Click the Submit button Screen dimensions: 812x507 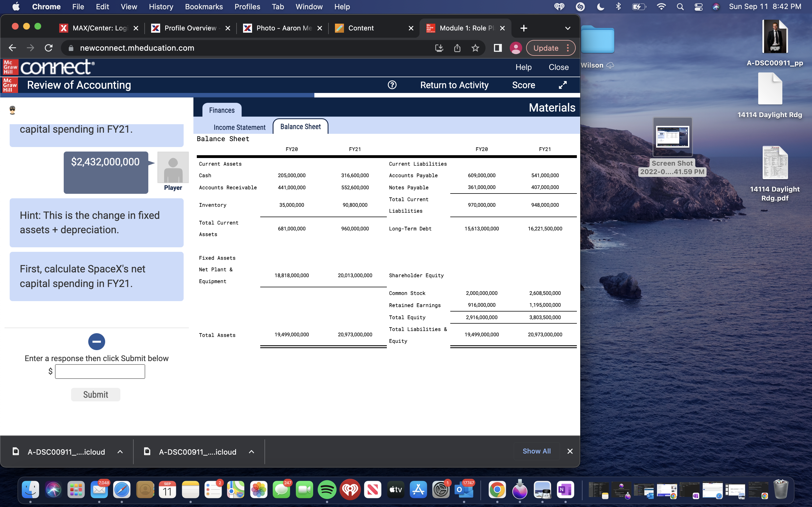[95, 394]
